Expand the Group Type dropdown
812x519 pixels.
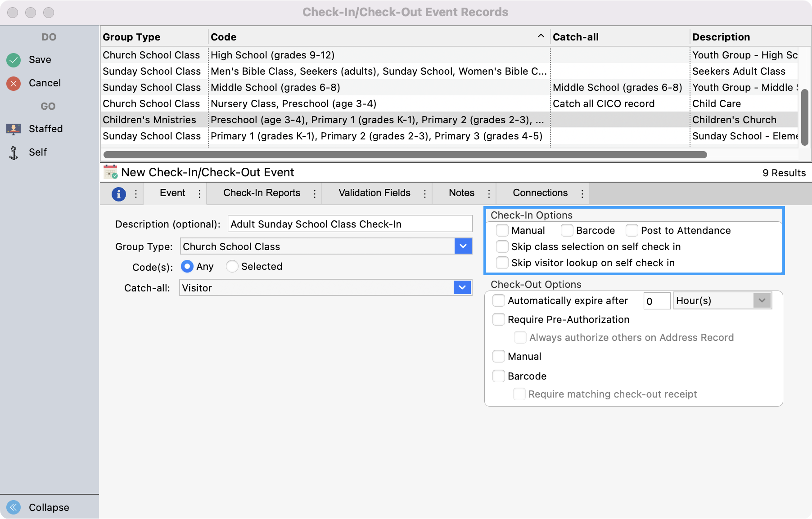pos(463,246)
